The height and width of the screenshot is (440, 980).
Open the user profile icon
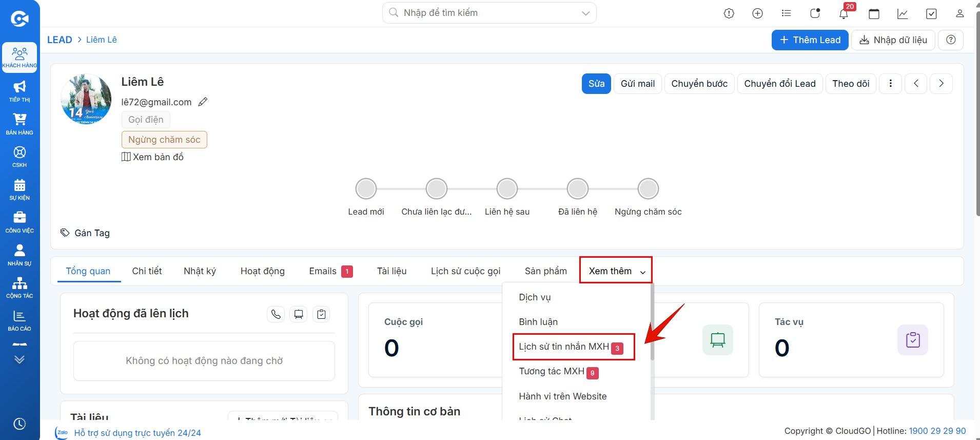(959, 14)
